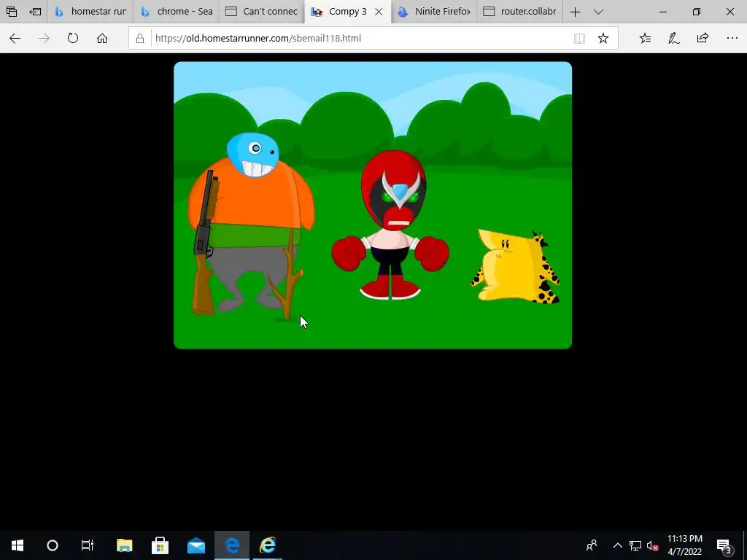Screen dimensions: 747x560
Task: Open the network status icon
Action: [x=635, y=545]
